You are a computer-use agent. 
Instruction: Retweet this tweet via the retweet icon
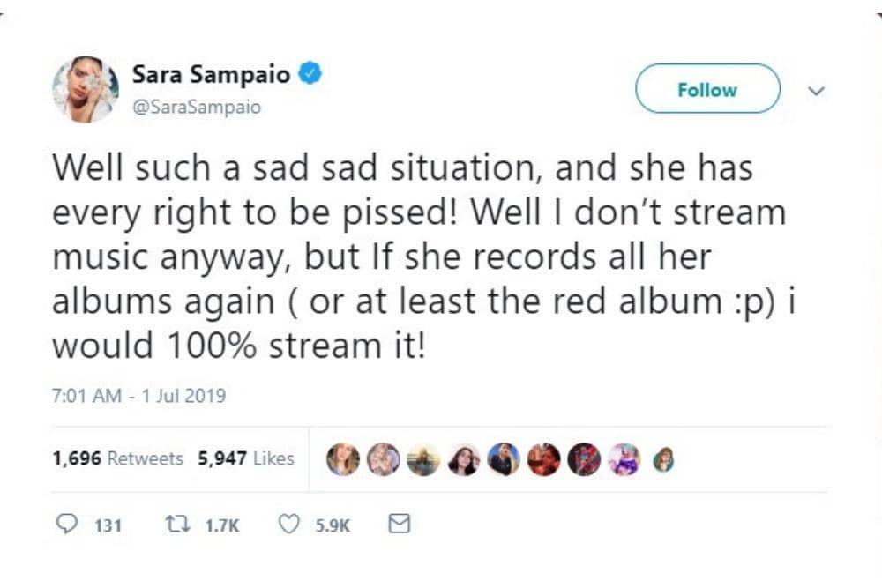pyautogui.click(x=177, y=525)
